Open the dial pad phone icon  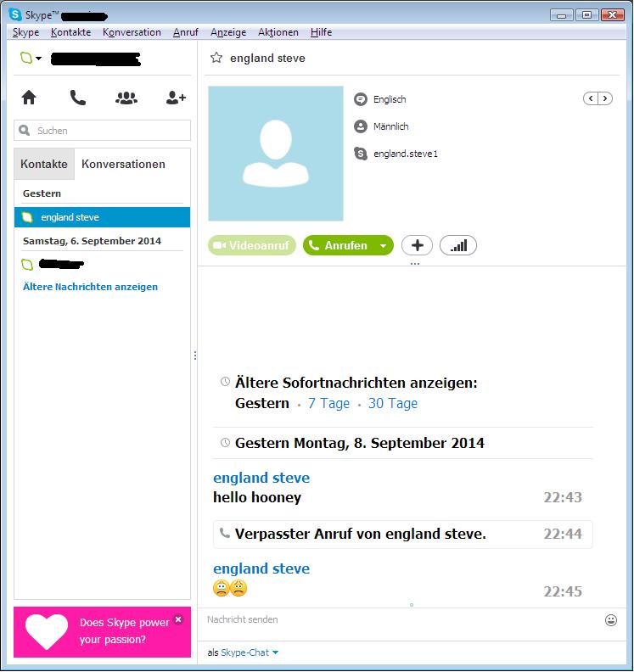point(77,98)
